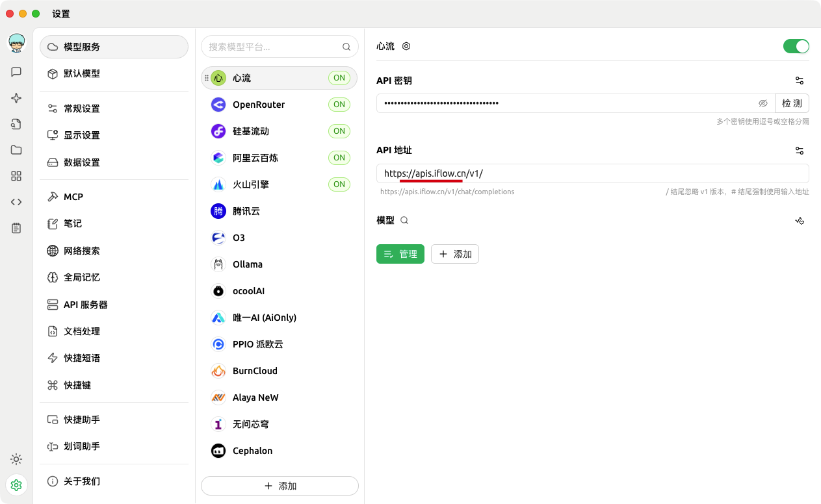This screenshot has height=504, width=821.
Task: Select the PPIO 派欧云 provider
Action: tap(279, 344)
